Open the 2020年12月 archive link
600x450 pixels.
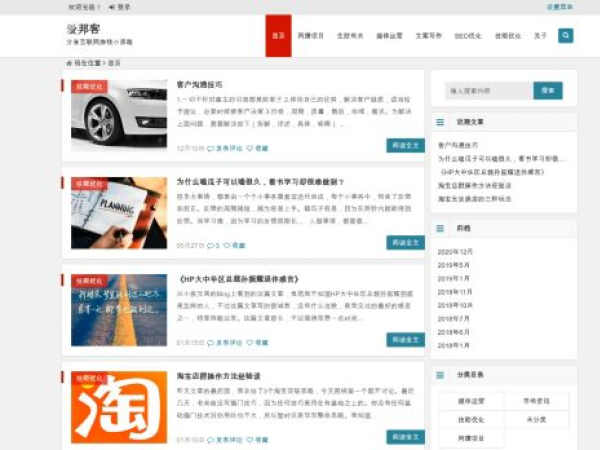(455, 252)
